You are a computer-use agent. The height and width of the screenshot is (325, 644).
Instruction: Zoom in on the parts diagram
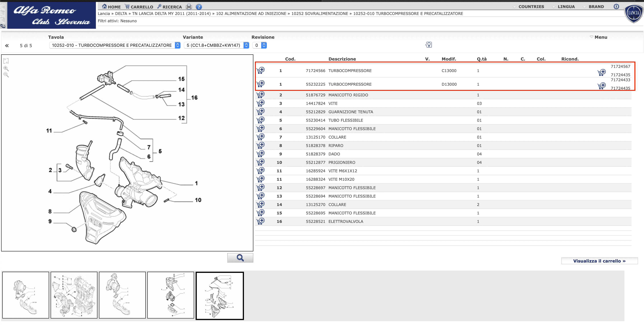coord(6,68)
